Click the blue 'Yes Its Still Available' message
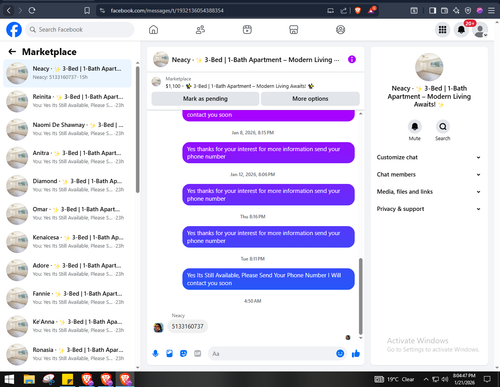 268,279
